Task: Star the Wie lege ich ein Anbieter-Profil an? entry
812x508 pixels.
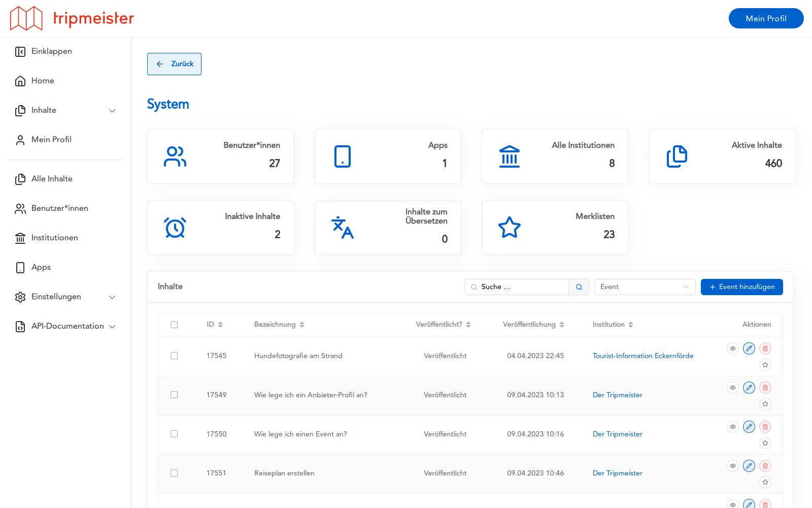Action: 765,404
